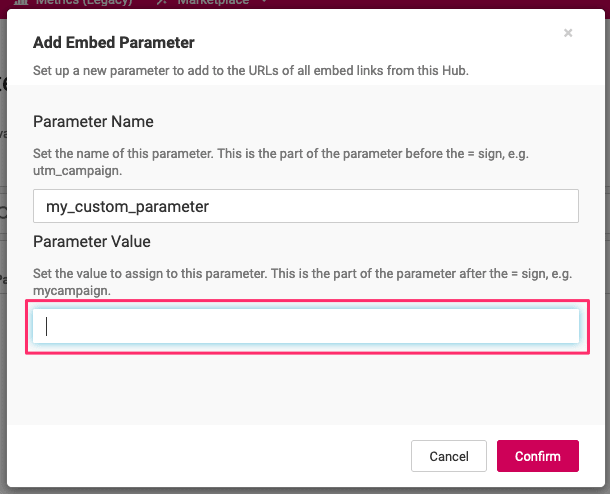The image size is (610, 494).
Task: Focus the Parameter Name input field
Action: click(x=306, y=206)
